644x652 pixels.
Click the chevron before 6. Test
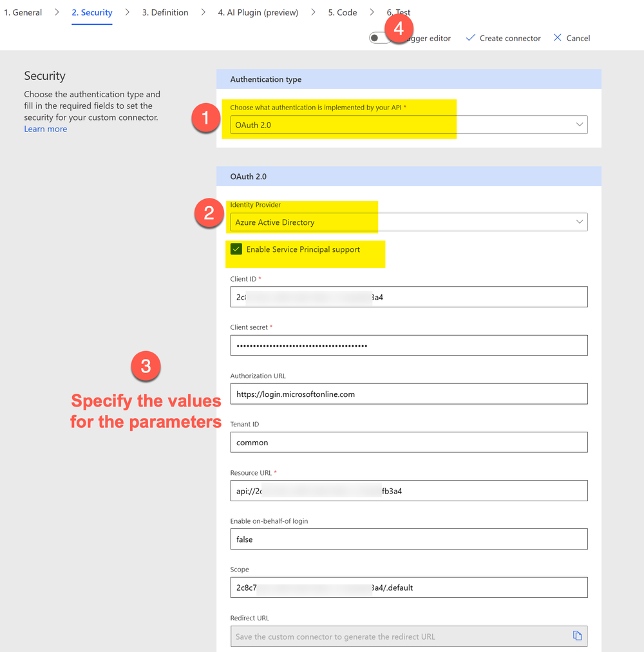372,12
